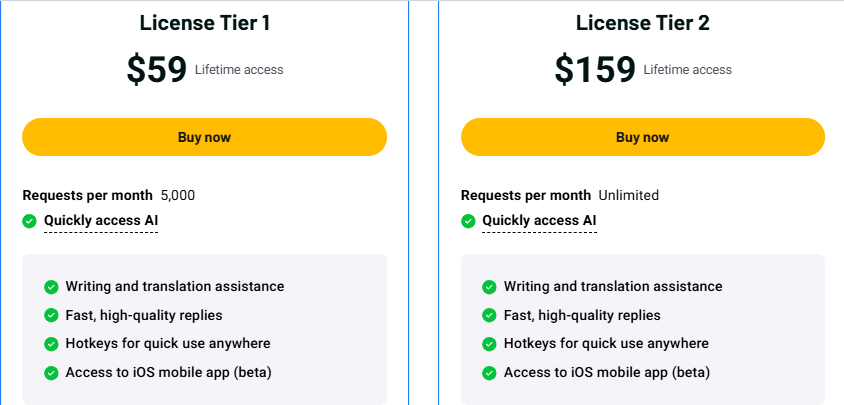
Task: Click Tier 1 hotkeys checkmark icon
Action: coord(51,344)
